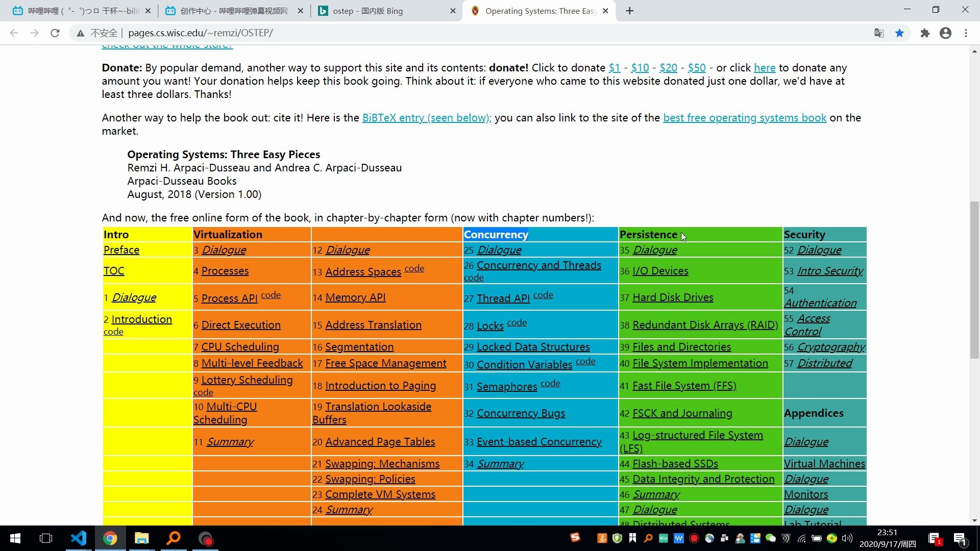Click the $10 donate link
Viewport: 980px width, 551px height.
click(640, 68)
